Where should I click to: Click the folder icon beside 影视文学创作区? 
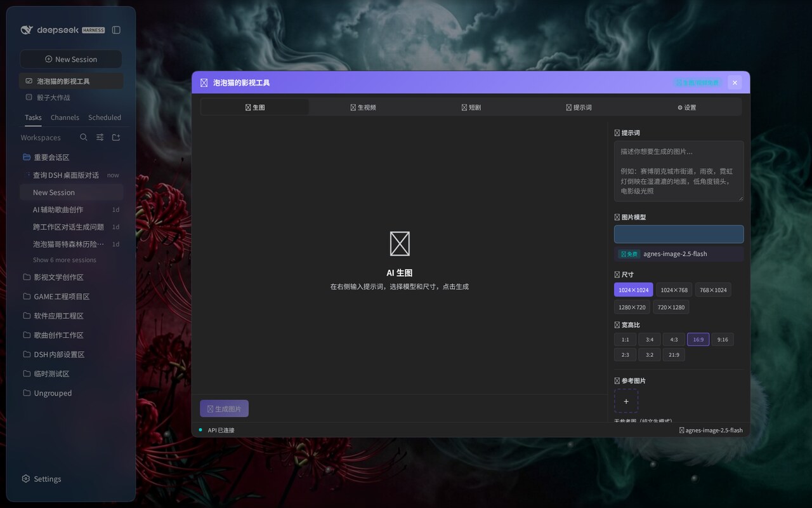tap(27, 277)
